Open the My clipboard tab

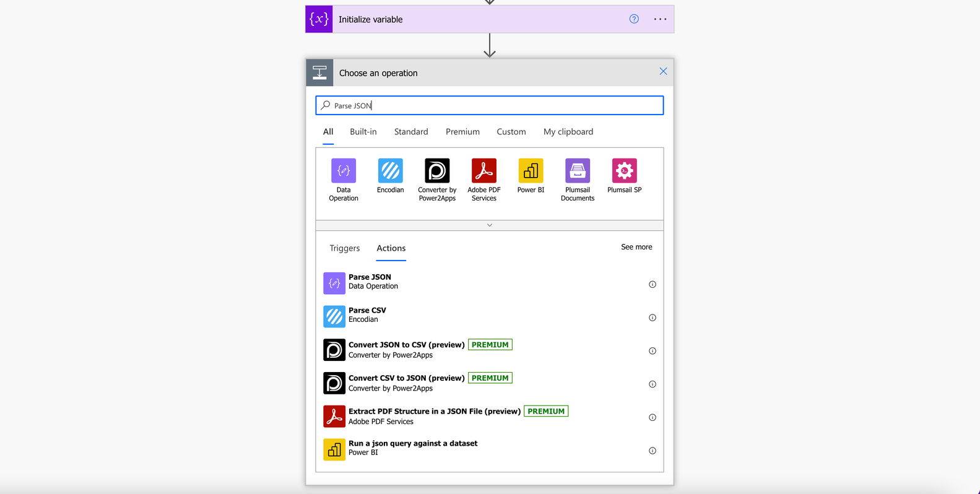568,132
